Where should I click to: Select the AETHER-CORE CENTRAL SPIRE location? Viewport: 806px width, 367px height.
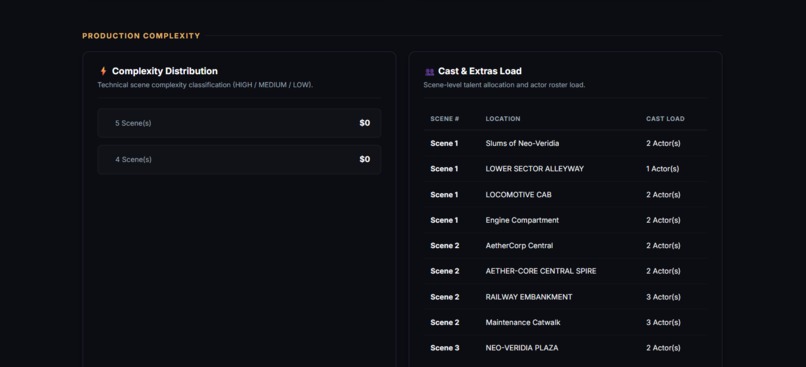541,271
